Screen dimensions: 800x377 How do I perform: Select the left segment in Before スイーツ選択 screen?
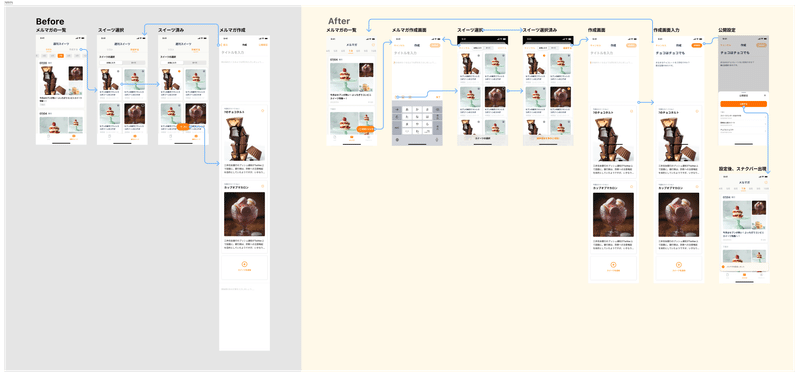111,63
